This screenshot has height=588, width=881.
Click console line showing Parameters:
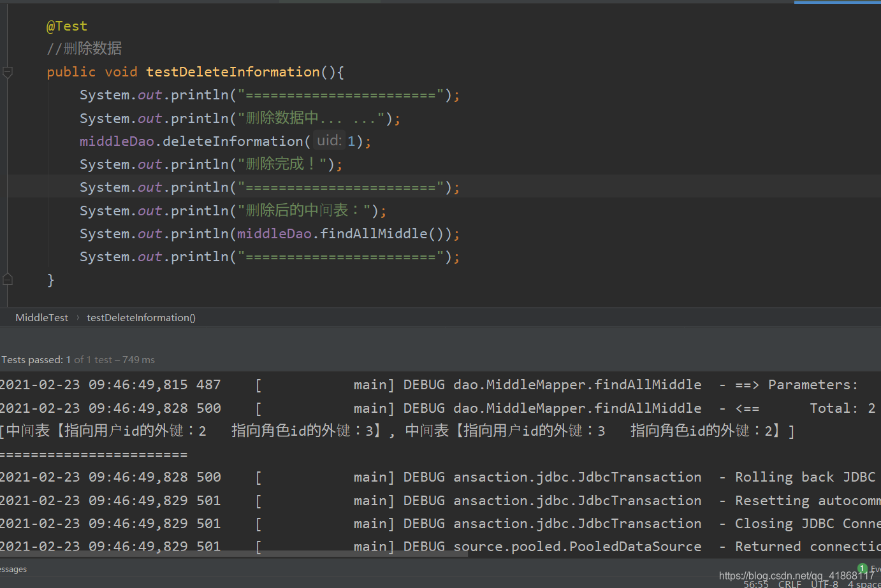point(428,385)
